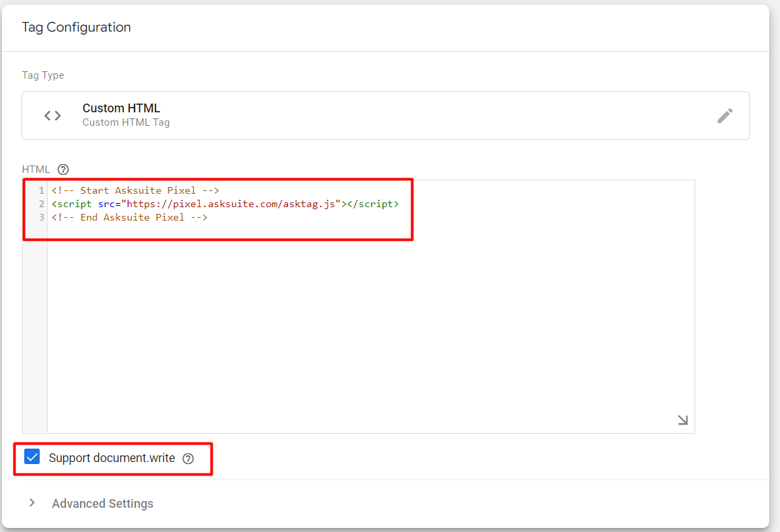Viewport: 780px width, 532px height.
Task: Click line number 2 in the gutter
Action: (42, 204)
